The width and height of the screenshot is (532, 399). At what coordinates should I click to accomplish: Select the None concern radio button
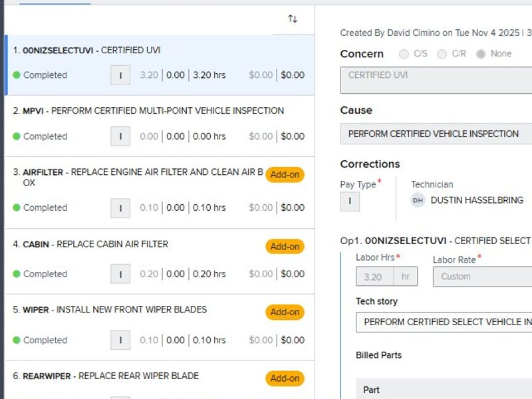[481, 54]
